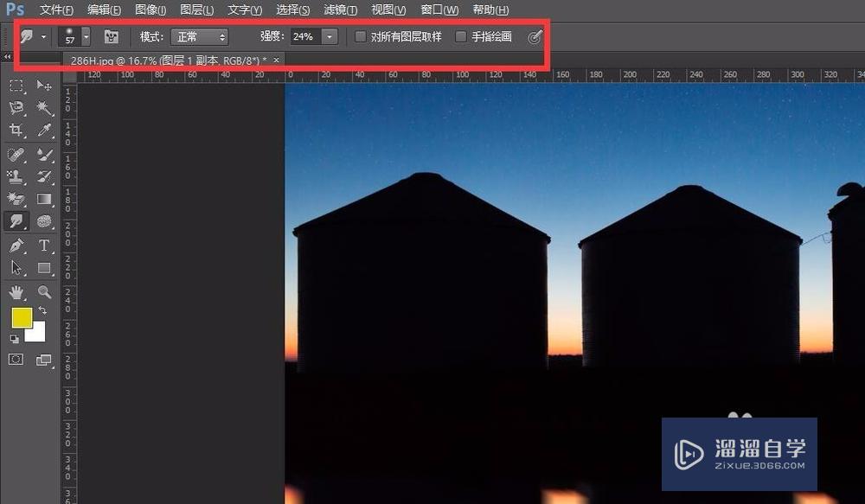Select the Crop tool
This screenshot has width=865, height=504.
(x=16, y=131)
